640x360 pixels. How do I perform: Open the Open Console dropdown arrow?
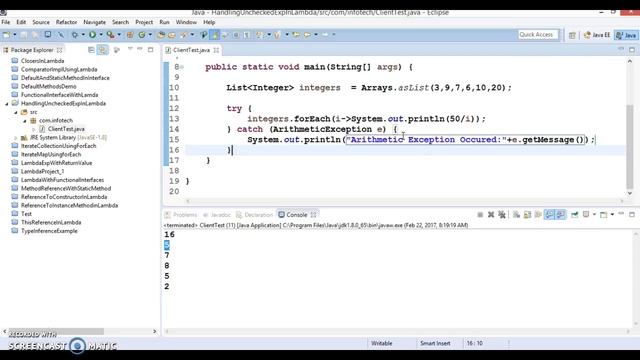coord(612,215)
